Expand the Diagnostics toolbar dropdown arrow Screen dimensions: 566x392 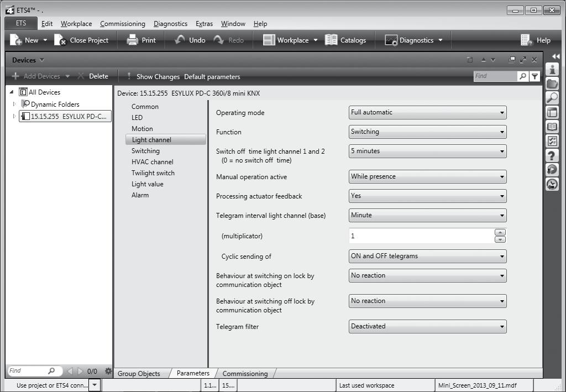coord(441,40)
